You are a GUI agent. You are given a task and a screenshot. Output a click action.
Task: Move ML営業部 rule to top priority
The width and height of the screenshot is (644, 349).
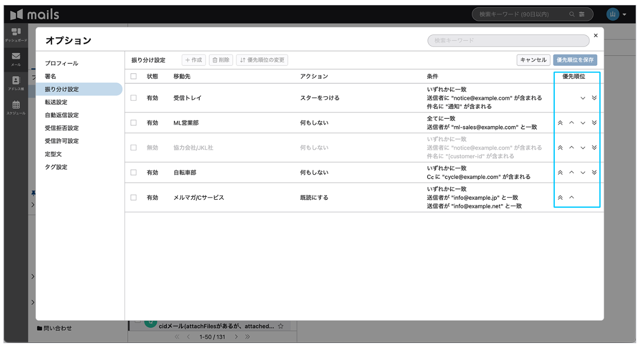click(x=560, y=123)
